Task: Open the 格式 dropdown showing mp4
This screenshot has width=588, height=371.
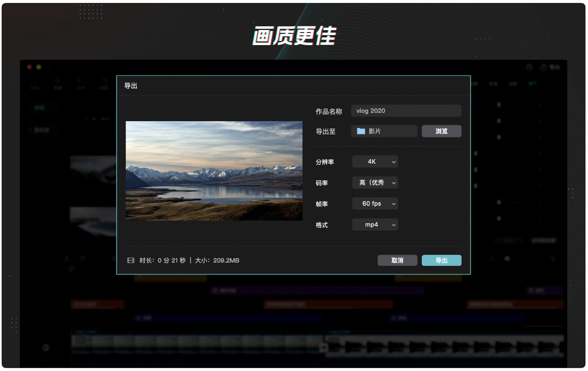Action: (x=375, y=225)
